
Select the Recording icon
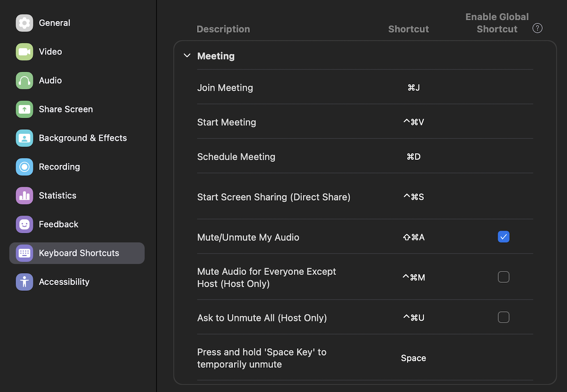(24, 167)
